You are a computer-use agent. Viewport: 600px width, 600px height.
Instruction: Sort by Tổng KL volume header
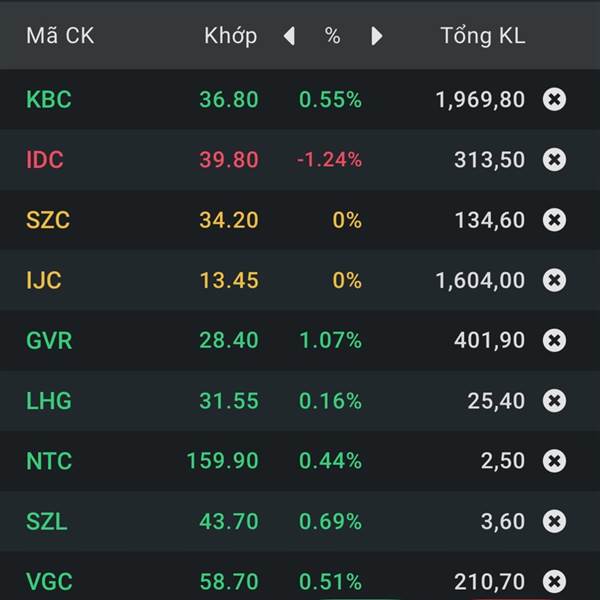click(x=482, y=37)
